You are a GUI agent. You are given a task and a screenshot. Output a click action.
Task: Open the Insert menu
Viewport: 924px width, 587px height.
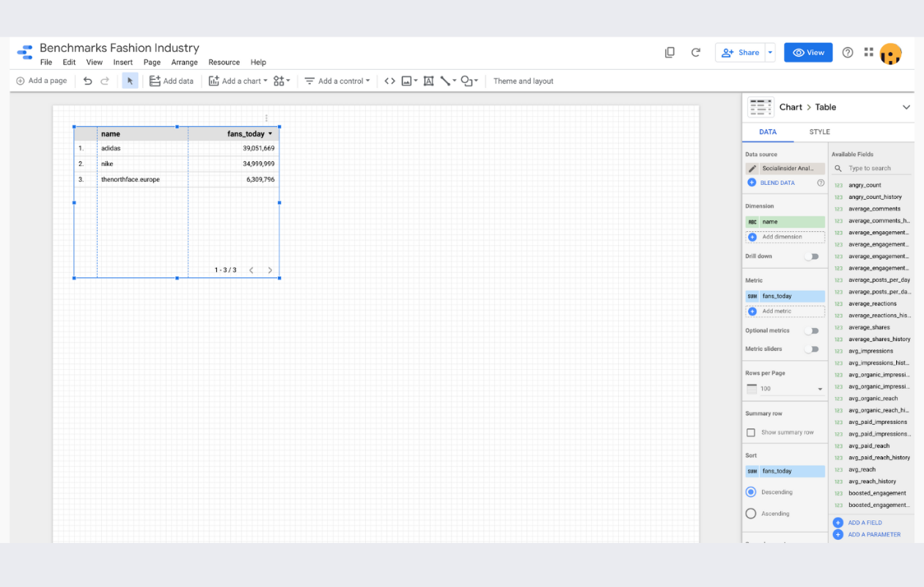[123, 62]
